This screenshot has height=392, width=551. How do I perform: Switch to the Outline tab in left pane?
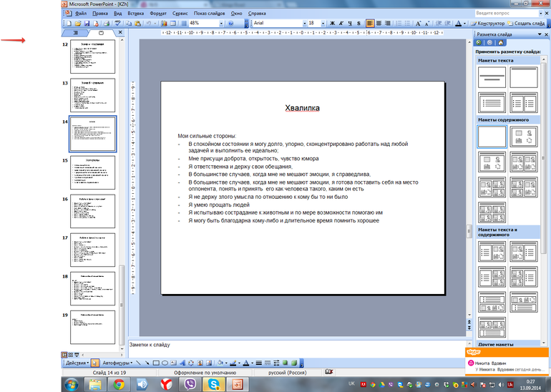coord(75,33)
